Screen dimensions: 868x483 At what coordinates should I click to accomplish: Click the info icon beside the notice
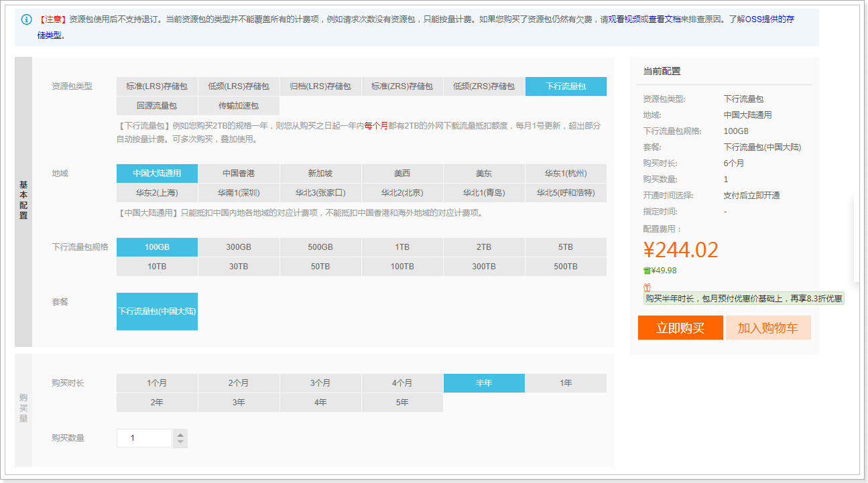pyautogui.click(x=26, y=19)
